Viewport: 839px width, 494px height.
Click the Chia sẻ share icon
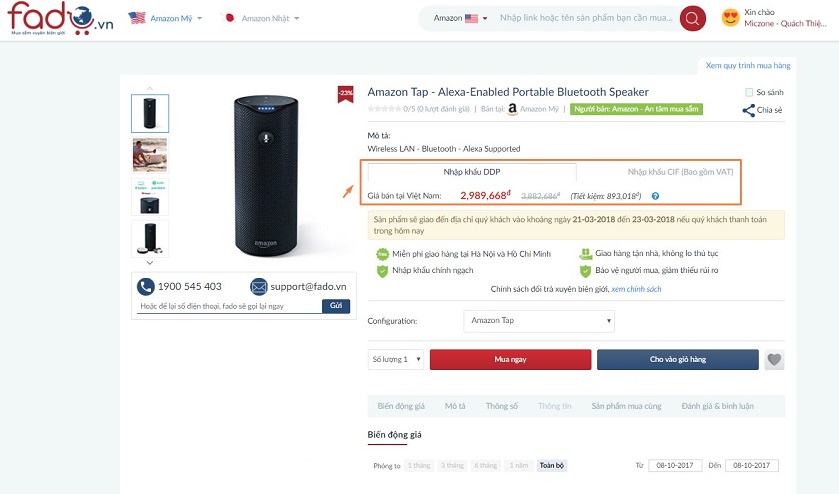pyautogui.click(x=749, y=110)
